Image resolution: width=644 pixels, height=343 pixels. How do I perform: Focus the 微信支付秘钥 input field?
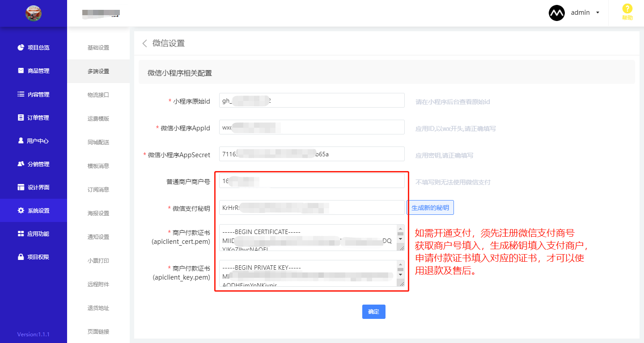(x=312, y=208)
